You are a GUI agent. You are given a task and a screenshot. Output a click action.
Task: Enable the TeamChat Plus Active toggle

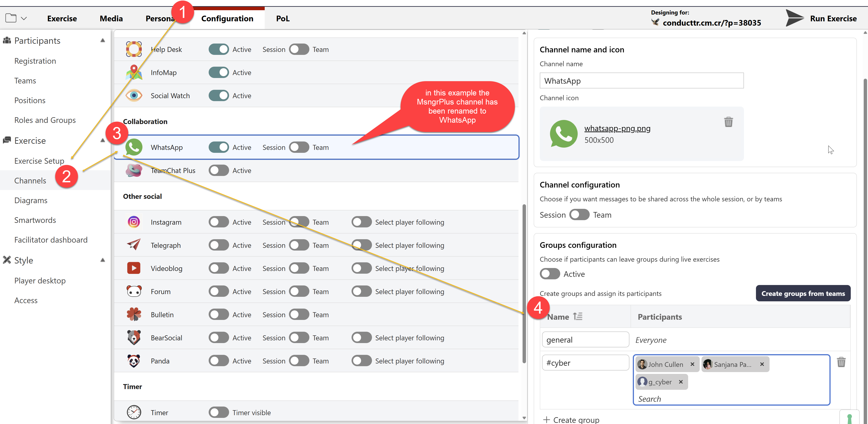(x=219, y=171)
